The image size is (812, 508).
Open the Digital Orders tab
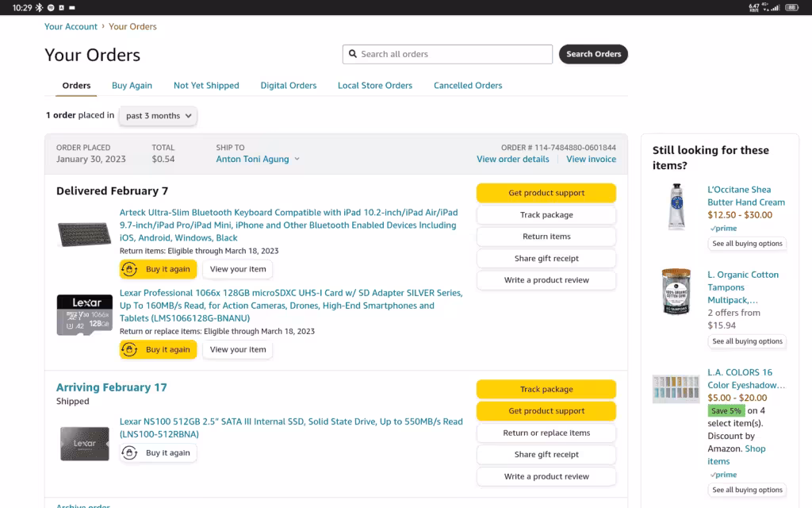click(x=289, y=86)
